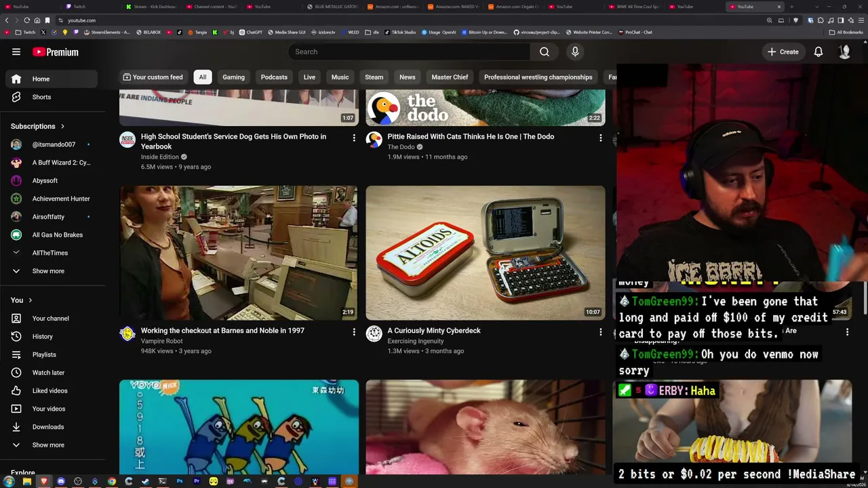Open the Create button menu
Screen dimensions: 868x488
783,52
